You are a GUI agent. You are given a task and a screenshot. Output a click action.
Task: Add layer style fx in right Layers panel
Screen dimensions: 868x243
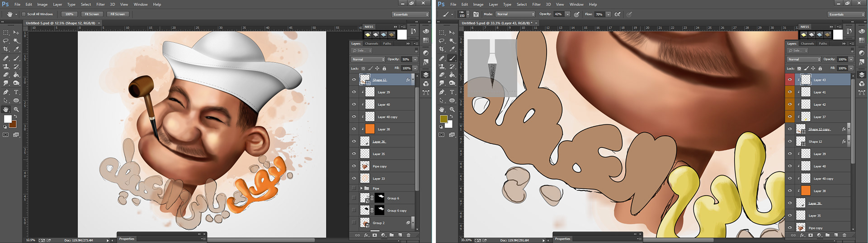pyautogui.click(x=802, y=235)
